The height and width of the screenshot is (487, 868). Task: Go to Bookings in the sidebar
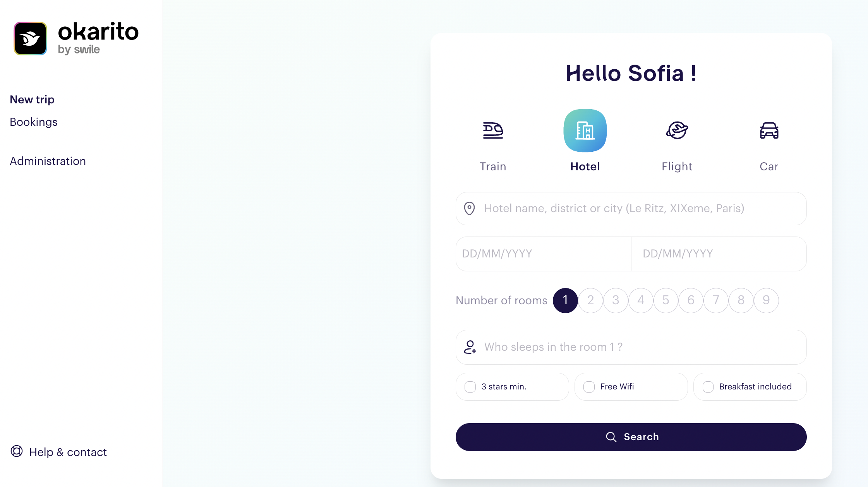pyautogui.click(x=34, y=122)
